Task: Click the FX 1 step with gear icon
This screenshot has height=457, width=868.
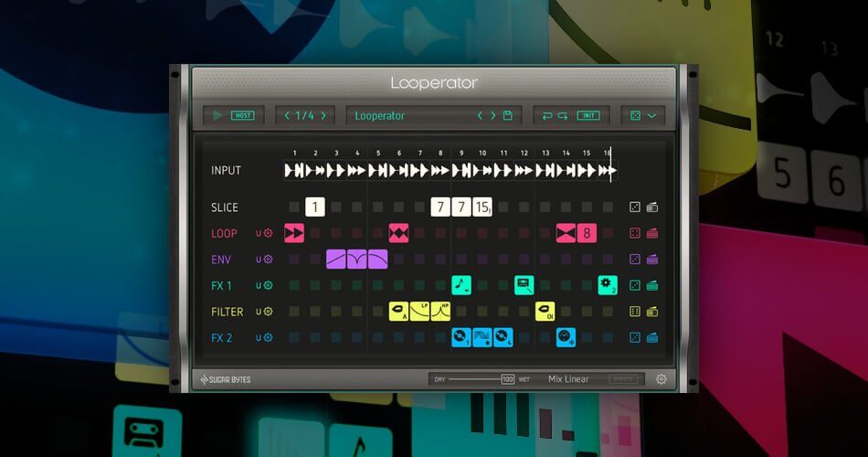Action: 608,285
